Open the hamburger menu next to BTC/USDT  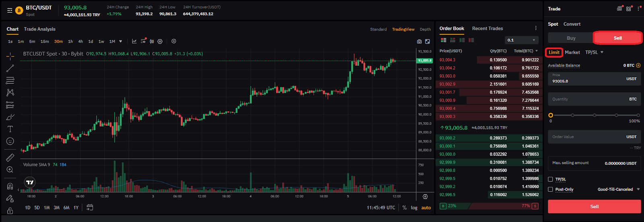click(x=10, y=11)
